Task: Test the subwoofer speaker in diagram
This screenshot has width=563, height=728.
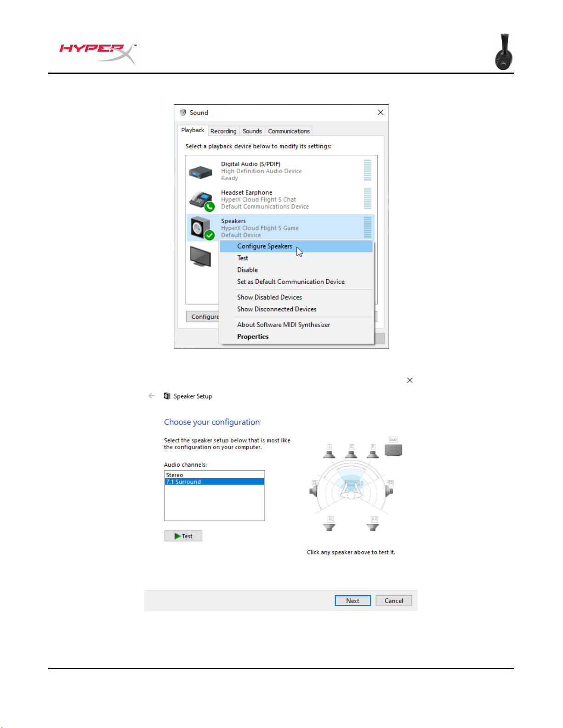Action: (393, 450)
